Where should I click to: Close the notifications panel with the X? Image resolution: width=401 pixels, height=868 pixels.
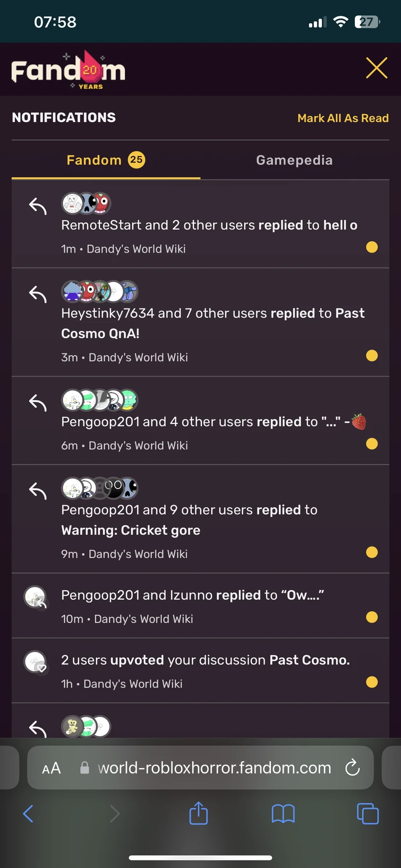377,68
